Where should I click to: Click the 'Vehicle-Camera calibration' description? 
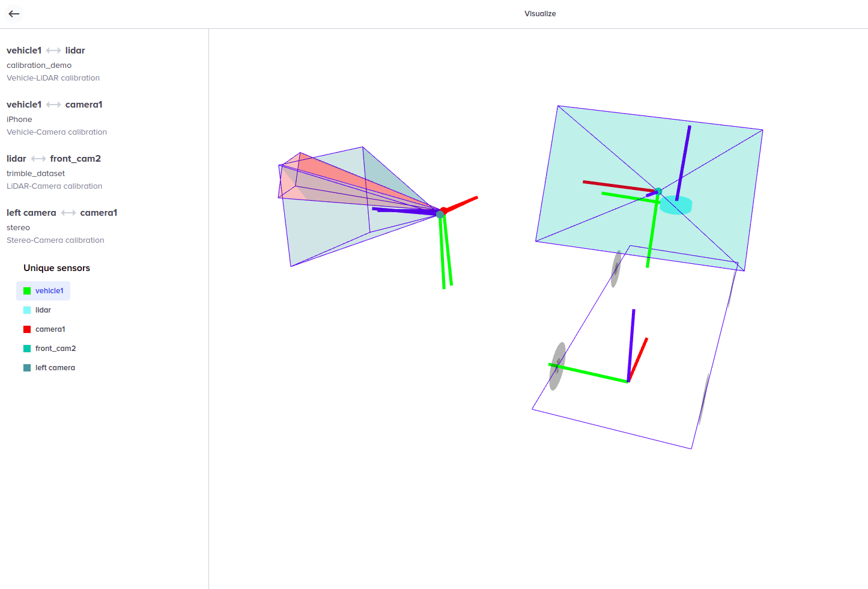(x=56, y=132)
